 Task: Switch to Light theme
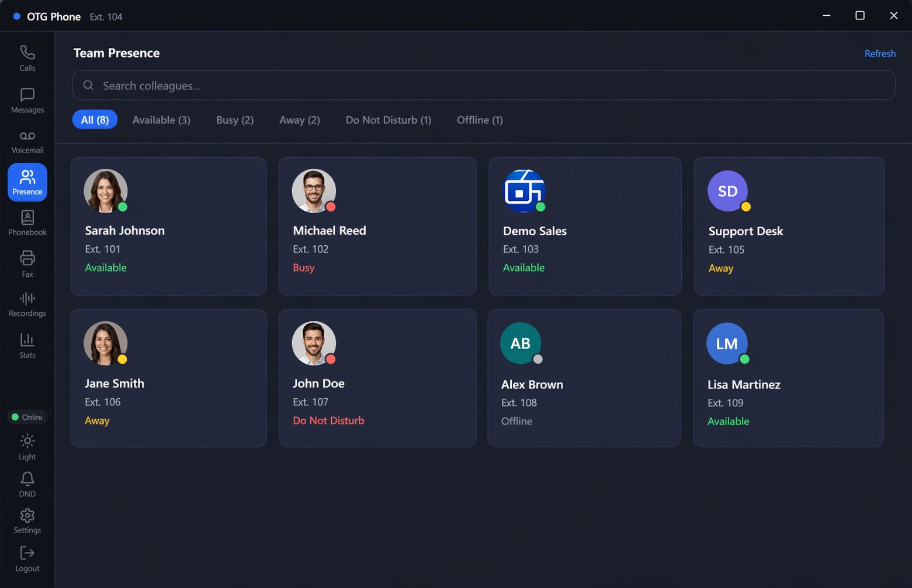coord(27,447)
